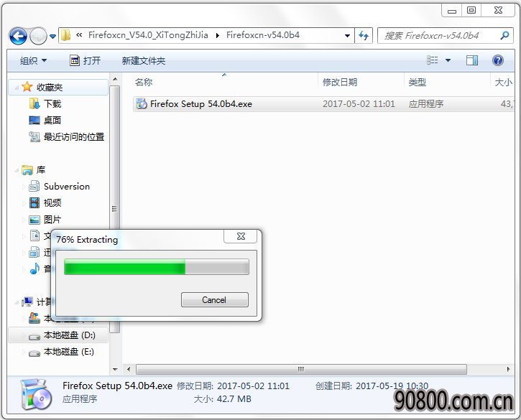Select Firefoxcn_V54.0_XiTongZhiJia in the address path
The width and height of the screenshot is (521, 420).
(x=148, y=35)
